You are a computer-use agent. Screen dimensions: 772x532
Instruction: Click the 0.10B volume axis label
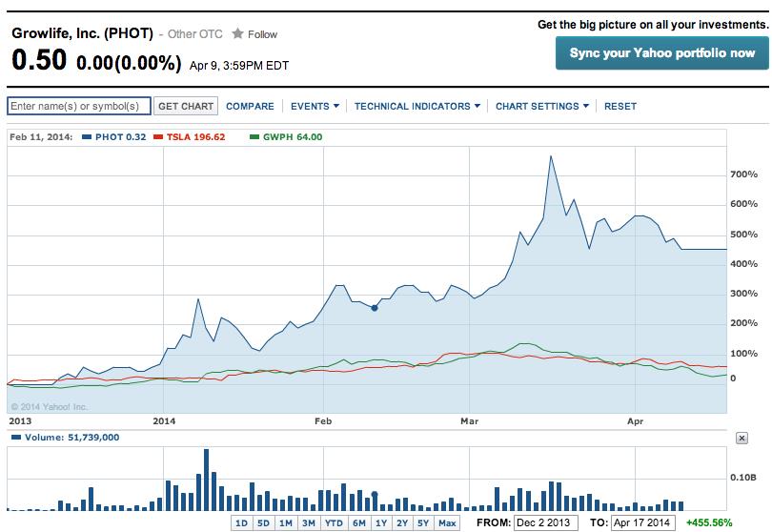(743, 478)
